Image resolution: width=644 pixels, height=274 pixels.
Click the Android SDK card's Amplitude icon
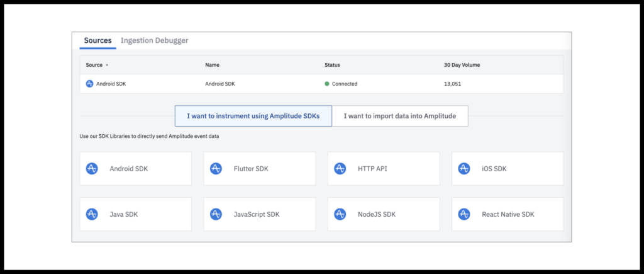[92, 169]
